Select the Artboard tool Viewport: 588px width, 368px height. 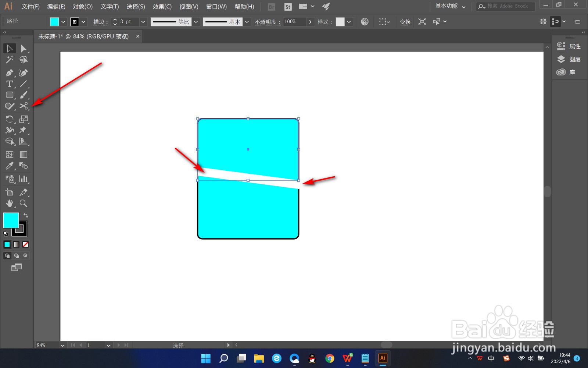click(10, 192)
